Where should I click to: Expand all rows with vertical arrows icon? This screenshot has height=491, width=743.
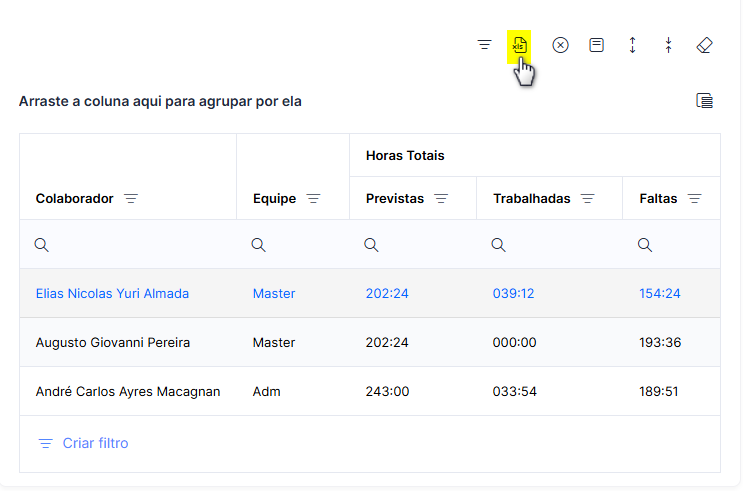click(633, 45)
